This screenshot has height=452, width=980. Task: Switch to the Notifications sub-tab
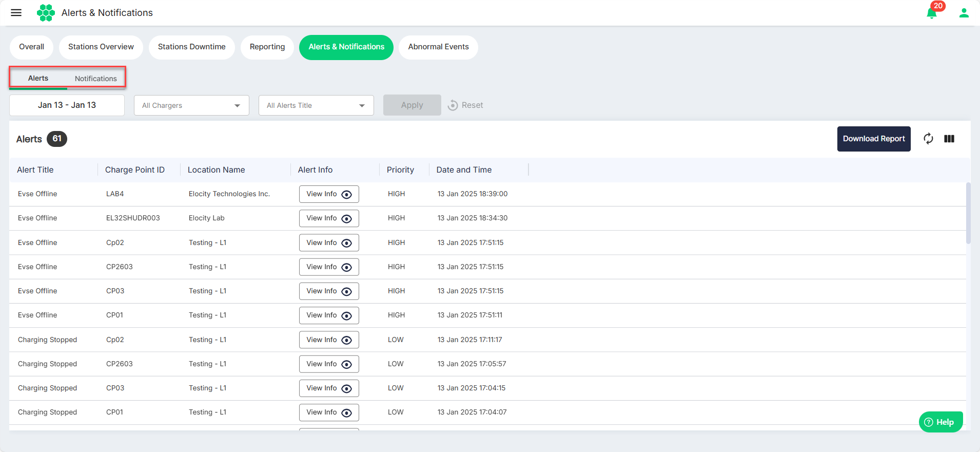tap(96, 79)
